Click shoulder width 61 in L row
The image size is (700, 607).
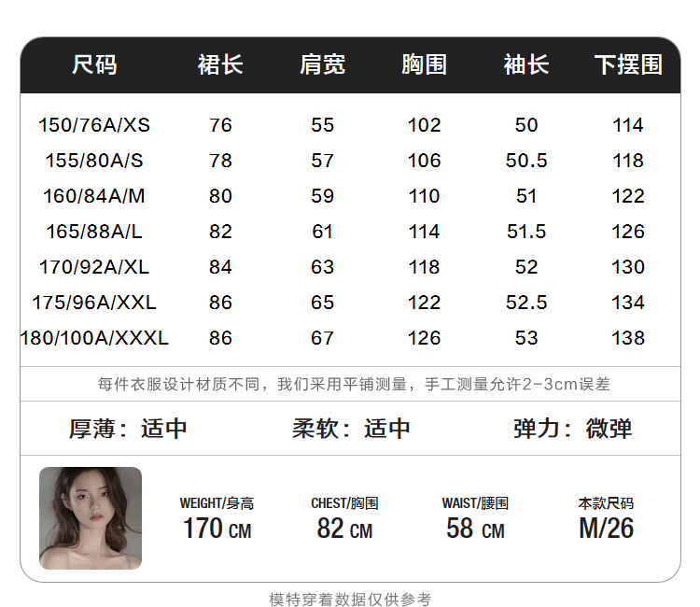click(322, 232)
